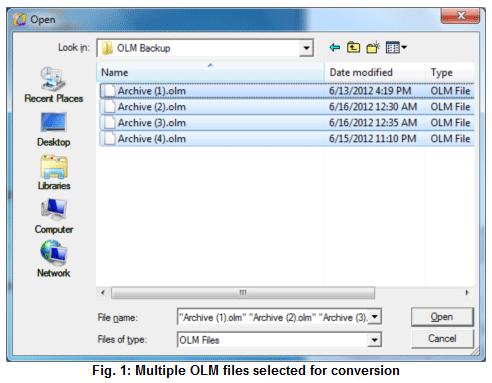Click date 6/15/2012 11:10 PM
The width and height of the screenshot is (492, 383).
(373, 139)
